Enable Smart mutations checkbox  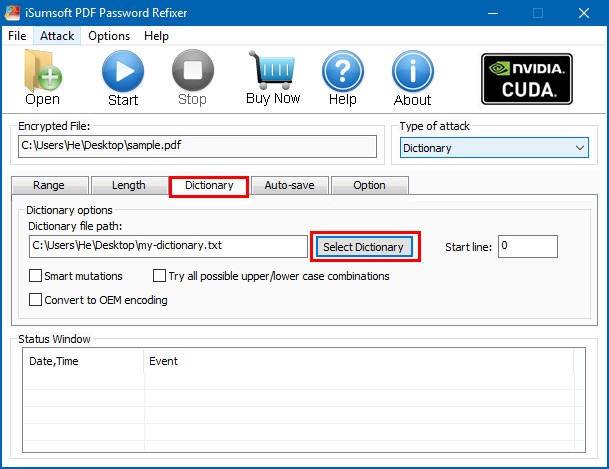(x=35, y=276)
